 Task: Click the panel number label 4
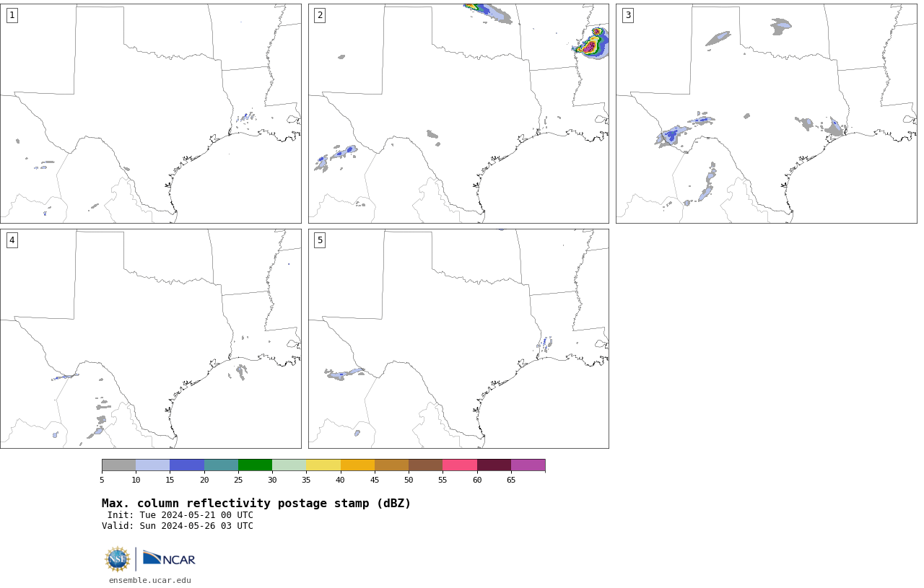(x=12, y=240)
